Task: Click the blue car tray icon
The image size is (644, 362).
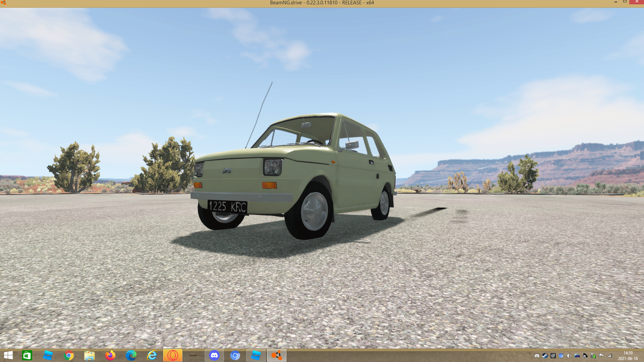Action: coord(577,356)
